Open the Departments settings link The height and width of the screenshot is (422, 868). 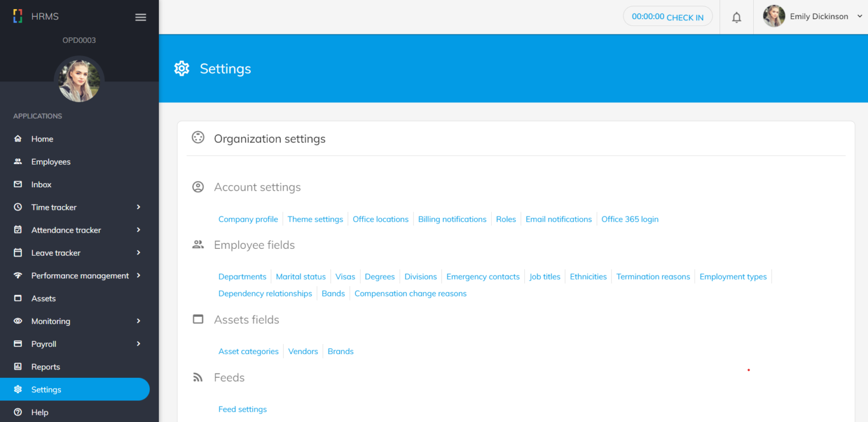(x=242, y=277)
